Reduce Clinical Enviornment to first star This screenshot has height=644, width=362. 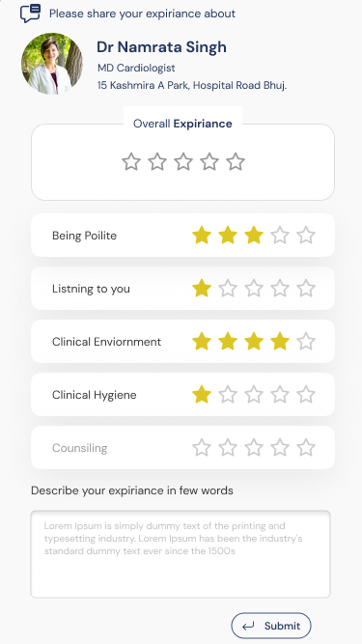pos(202,341)
